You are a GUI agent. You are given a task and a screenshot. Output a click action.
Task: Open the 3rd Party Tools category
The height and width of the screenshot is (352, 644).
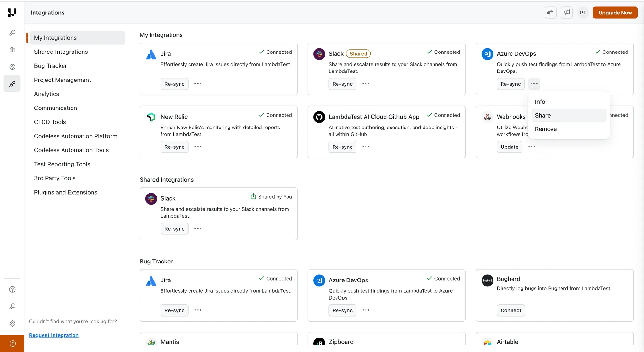(77, 178)
